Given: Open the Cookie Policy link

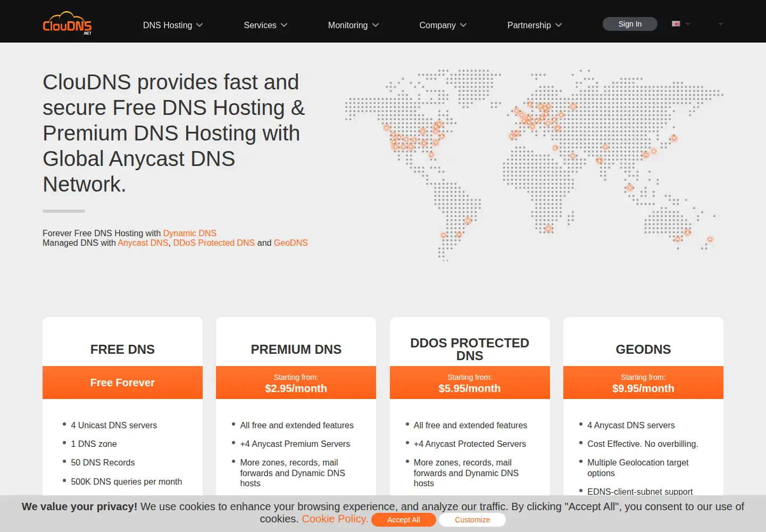Looking at the screenshot, I should (335, 519).
